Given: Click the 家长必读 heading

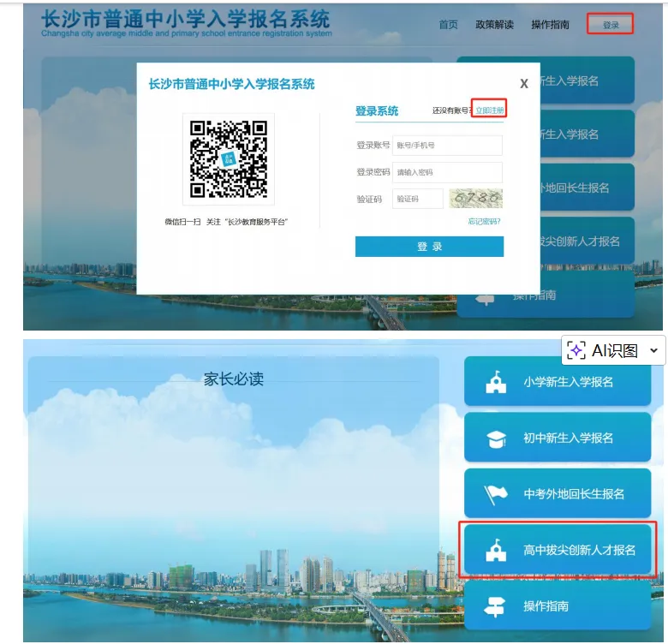Looking at the screenshot, I should tap(234, 379).
